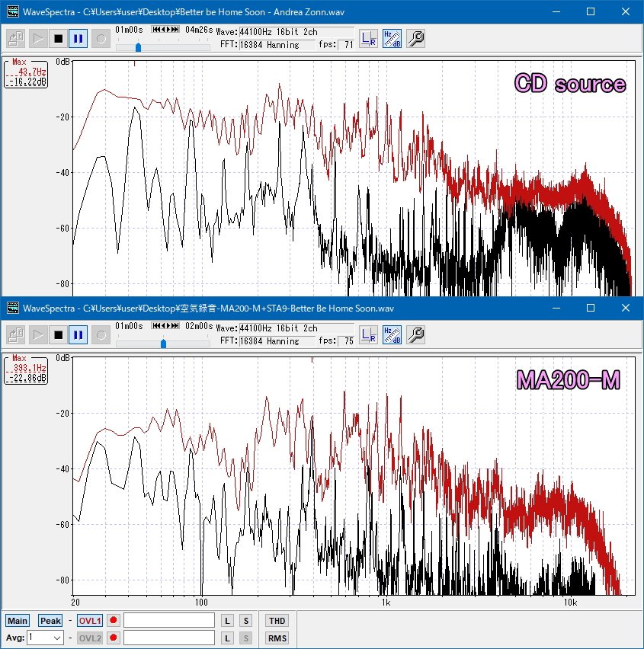This screenshot has width=644, height=649.
Task: Click the seek skip buttons in the top window
Action: point(165,30)
